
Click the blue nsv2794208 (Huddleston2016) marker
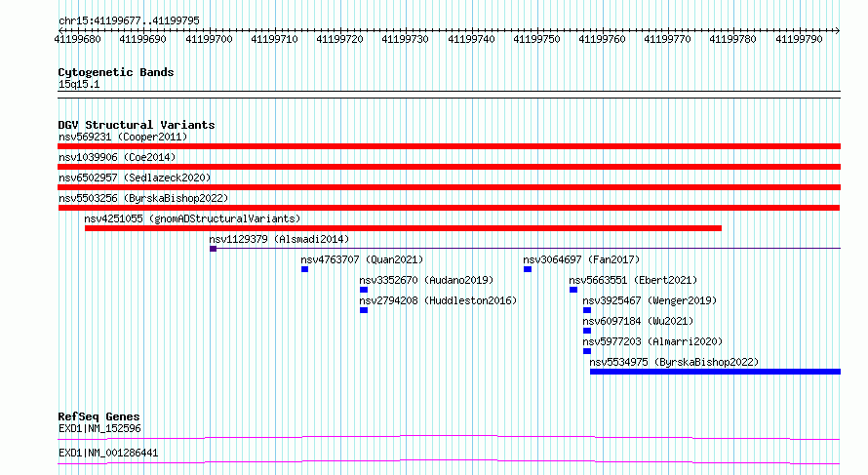pos(364,310)
